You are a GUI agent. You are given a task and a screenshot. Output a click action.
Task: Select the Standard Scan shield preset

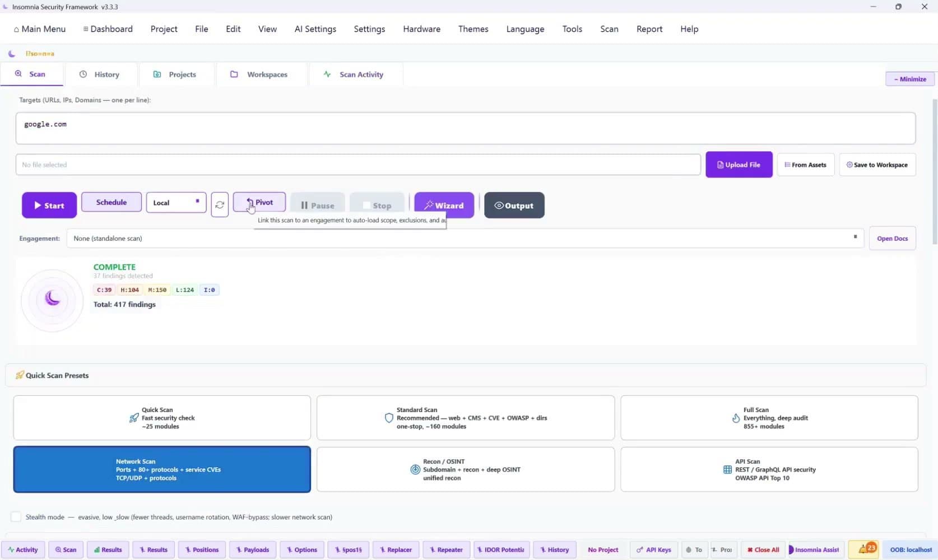point(466,418)
